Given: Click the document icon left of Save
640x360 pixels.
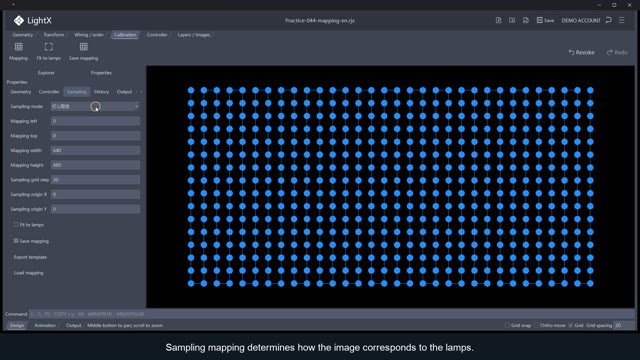Looking at the screenshot, I should (526, 20).
